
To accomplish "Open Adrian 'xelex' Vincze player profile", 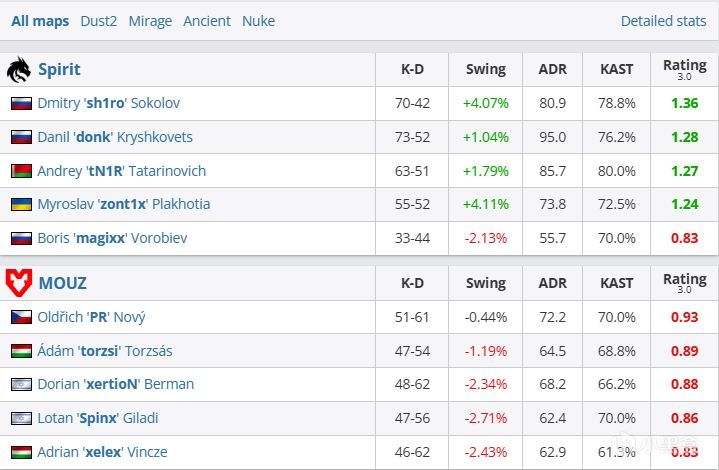I will coord(102,452).
